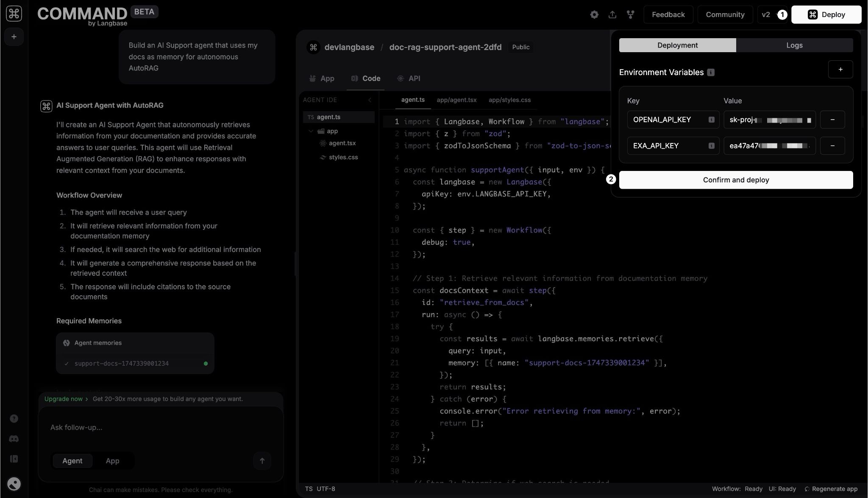The height and width of the screenshot is (498, 868).
Task: Select Agent mode toggle
Action: (72, 461)
